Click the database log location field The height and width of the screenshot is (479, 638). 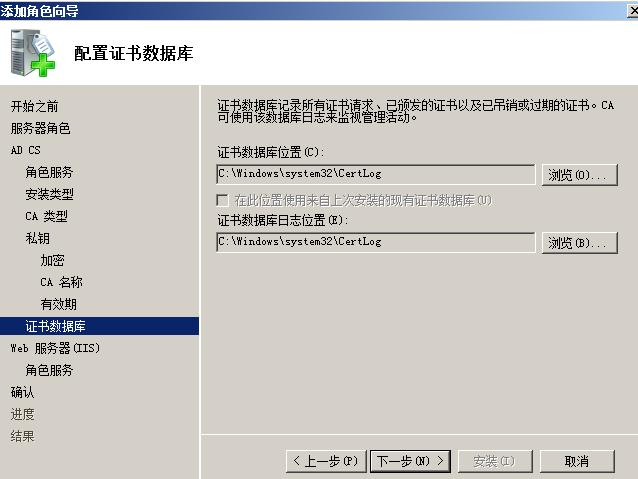(376, 242)
